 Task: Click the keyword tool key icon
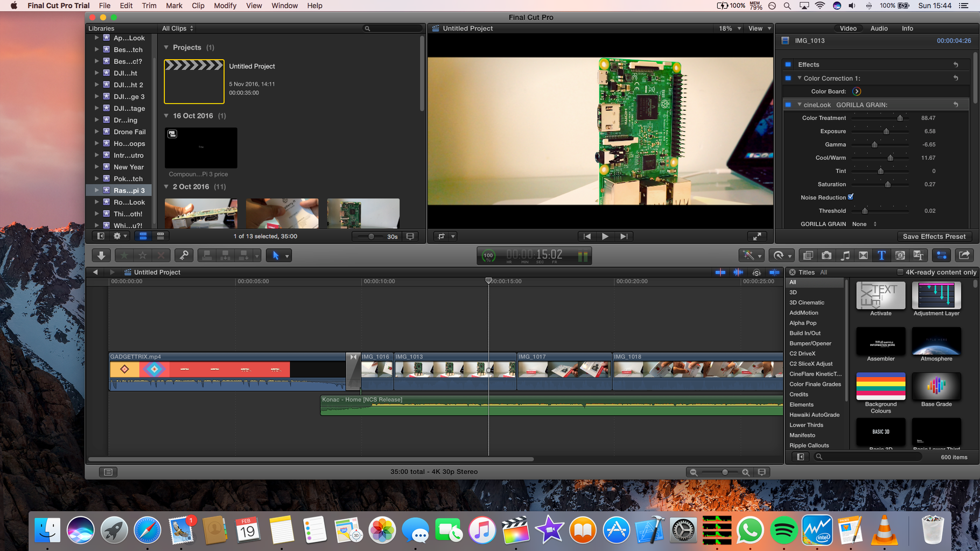pos(184,255)
